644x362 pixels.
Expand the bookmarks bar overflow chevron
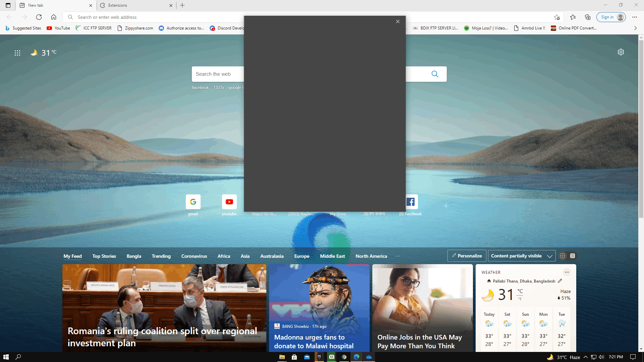[635, 28]
